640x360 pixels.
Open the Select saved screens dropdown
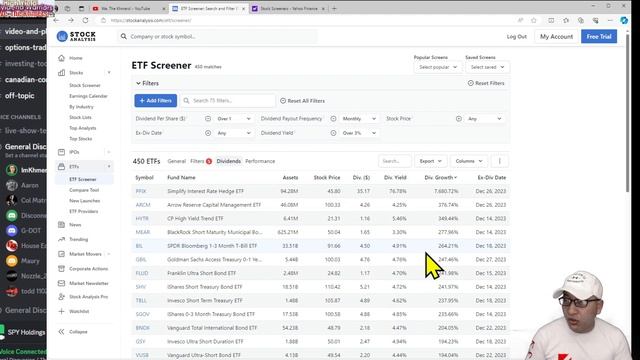487,67
